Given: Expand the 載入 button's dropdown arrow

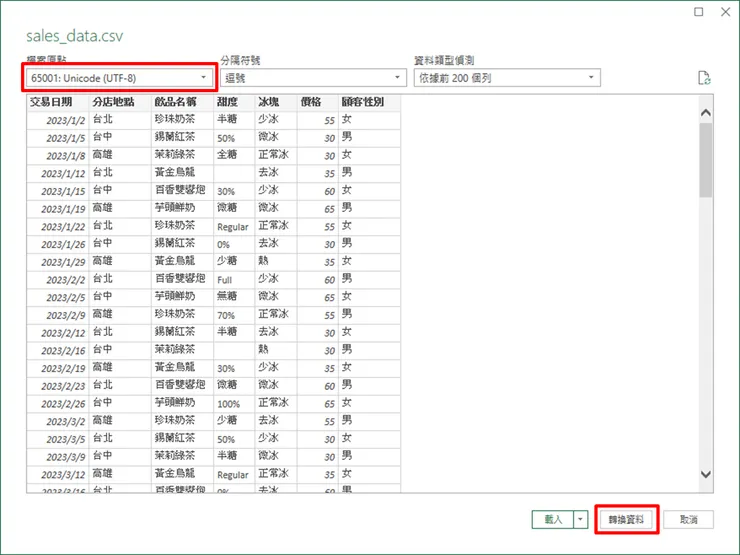Looking at the screenshot, I should point(580,520).
